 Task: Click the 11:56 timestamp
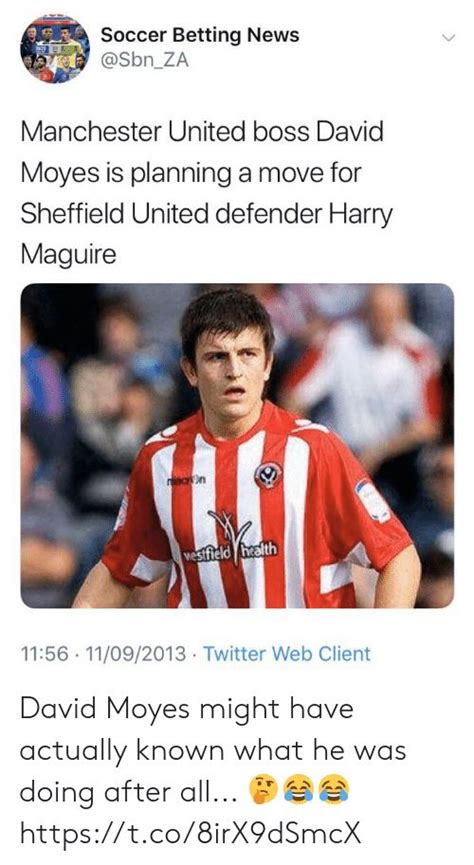point(45,654)
